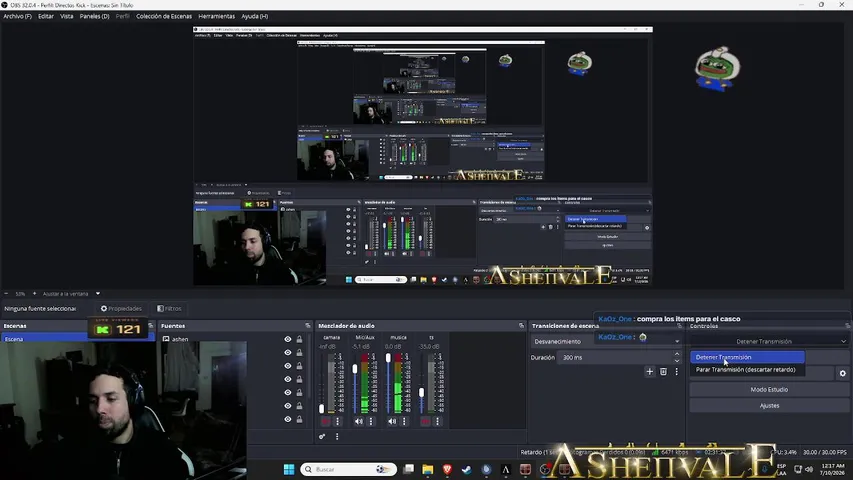
Task: Open File Explorer from the taskbar
Action: point(428,469)
